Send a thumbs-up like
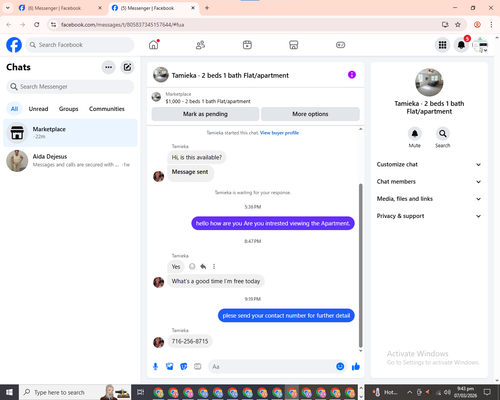500x400 pixels. pyautogui.click(x=356, y=367)
